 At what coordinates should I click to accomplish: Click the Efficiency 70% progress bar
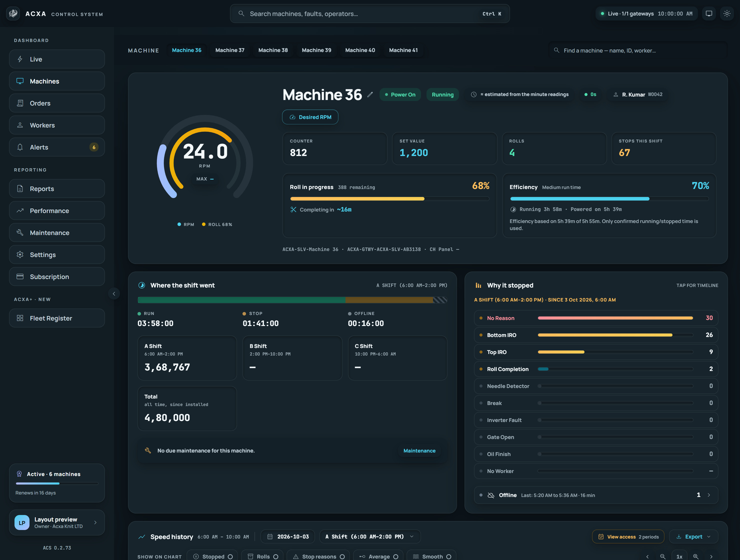(609, 199)
